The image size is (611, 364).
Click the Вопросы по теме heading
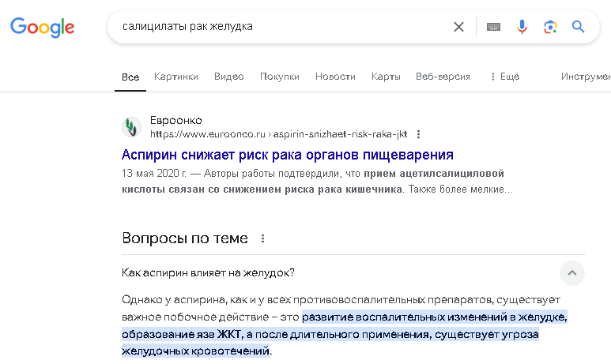click(185, 238)
